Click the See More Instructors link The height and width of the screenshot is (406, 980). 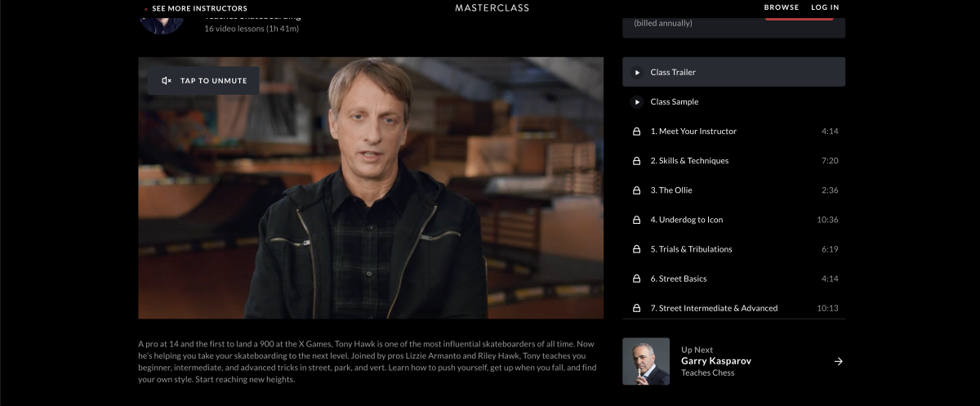pyautogui.click(x=199, y=8)
